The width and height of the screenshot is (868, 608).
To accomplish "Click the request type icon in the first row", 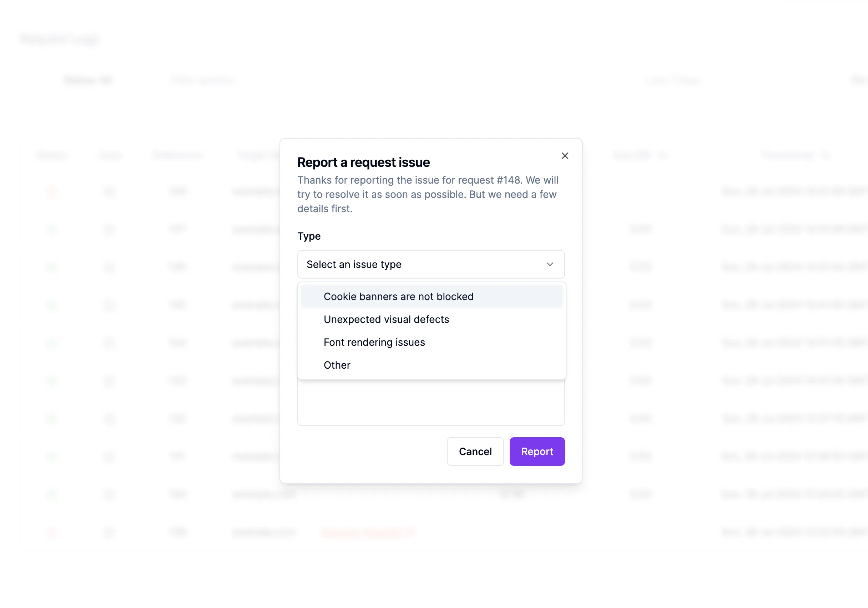I will (x=109, y=191).
